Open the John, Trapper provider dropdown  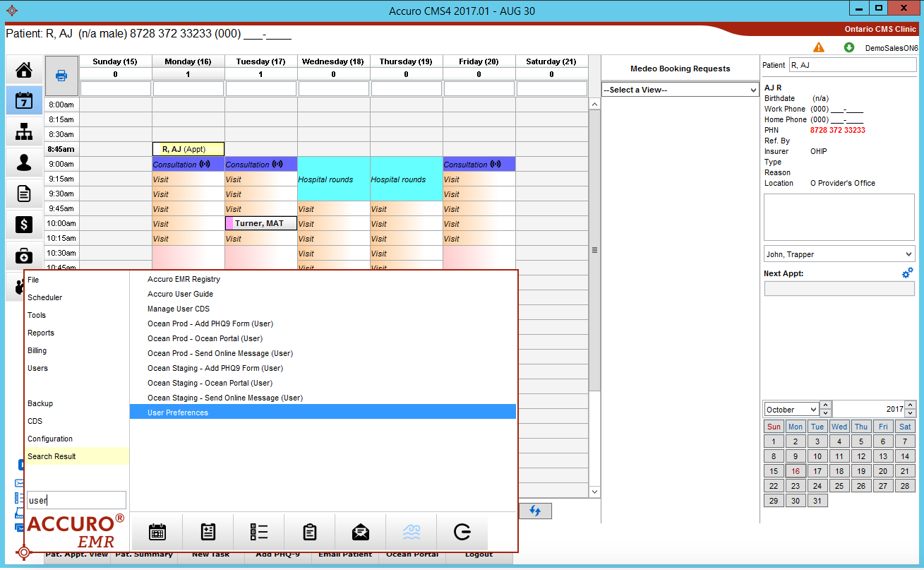(x=839, y=254)
